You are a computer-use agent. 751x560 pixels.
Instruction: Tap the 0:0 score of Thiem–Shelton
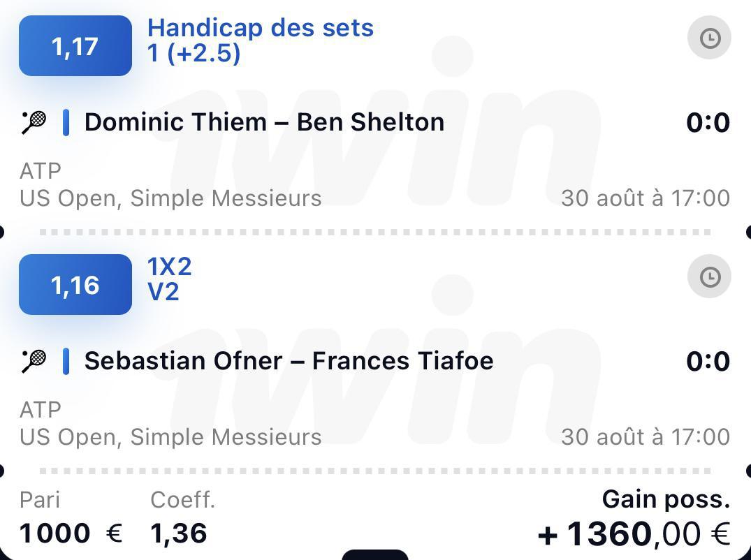(708, 122)
